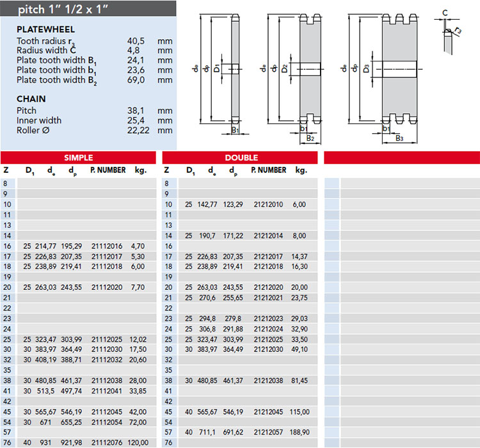Select part number 21212017
The width and height of the screenshot is (480, 448).
click(268, 256)
